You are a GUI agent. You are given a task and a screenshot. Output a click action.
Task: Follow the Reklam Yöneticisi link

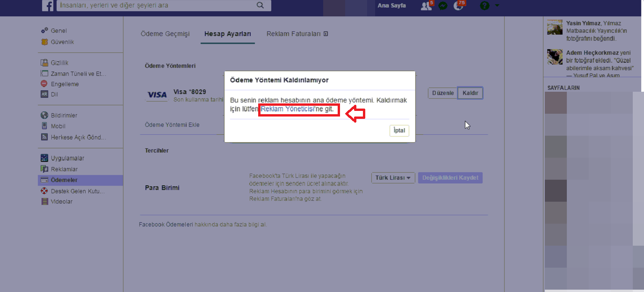(287, 109)
